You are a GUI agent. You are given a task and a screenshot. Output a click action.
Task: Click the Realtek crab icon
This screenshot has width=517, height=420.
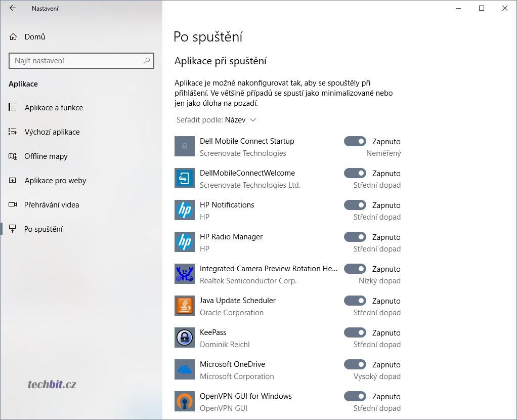click(184, 274)
